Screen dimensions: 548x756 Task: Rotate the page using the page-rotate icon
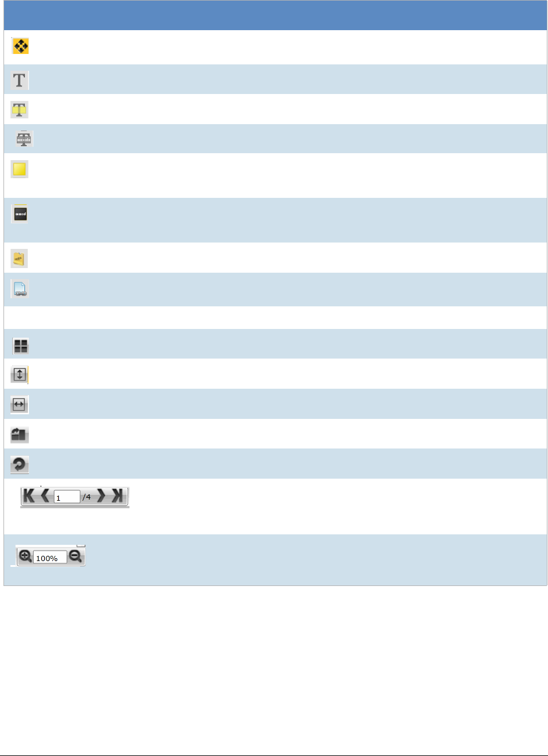coord(20,435)
